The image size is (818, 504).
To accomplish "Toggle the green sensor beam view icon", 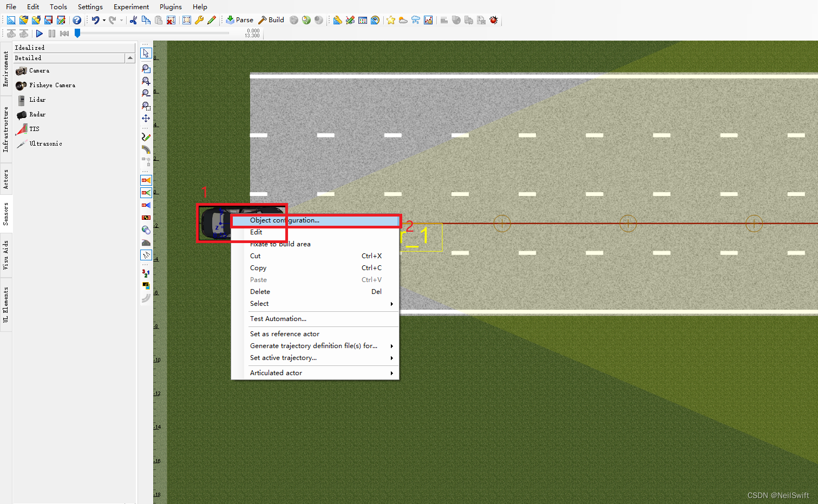I will point(146,193).
